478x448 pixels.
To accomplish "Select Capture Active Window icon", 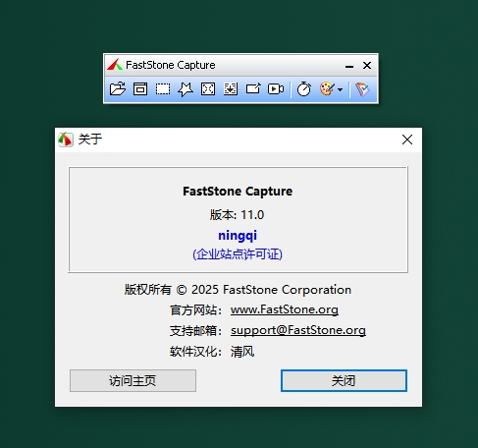I will [x=140, y=88].
